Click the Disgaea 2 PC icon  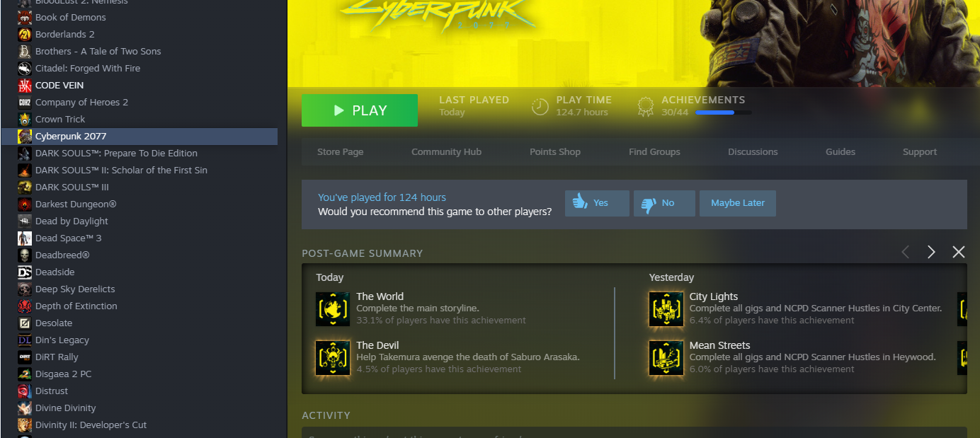pyautogui.click(x=25, y=374)
